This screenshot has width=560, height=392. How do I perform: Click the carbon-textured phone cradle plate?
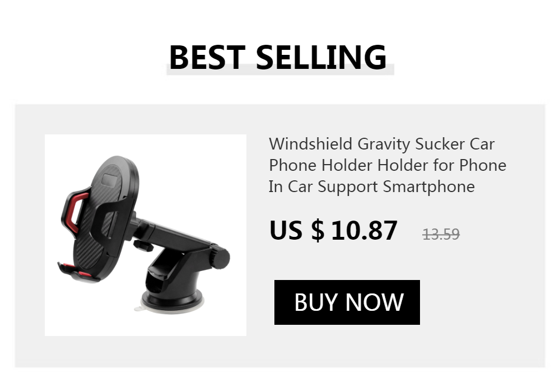(106, 214)
